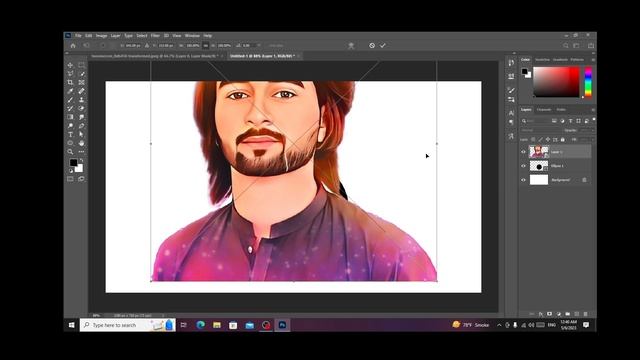Select the Move tool
This screenshot has width=640, height=360.
70,65
